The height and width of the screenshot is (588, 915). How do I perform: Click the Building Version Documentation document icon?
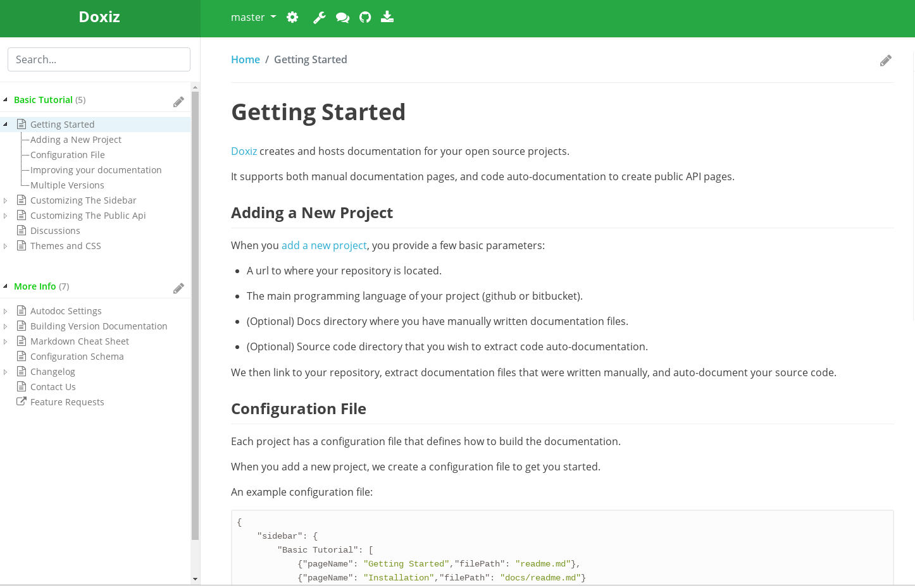[x=22, y=326]
